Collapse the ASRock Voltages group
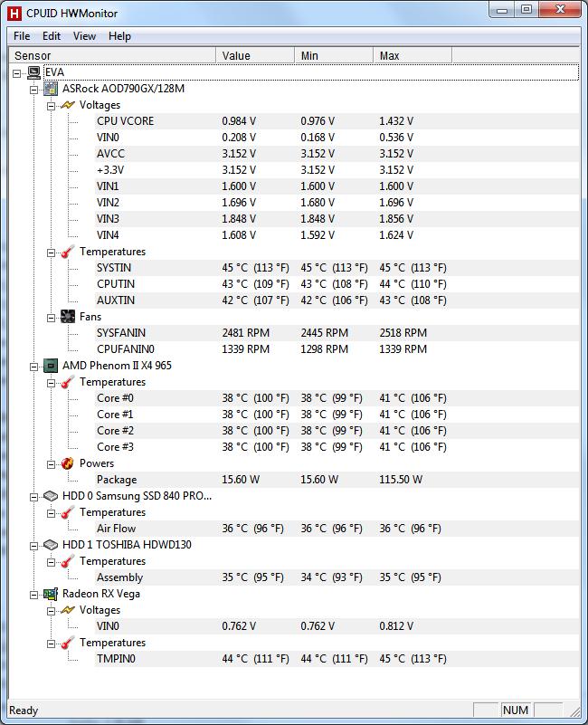Viewport: 588px width, 725px height. click(x=51, y=106)
